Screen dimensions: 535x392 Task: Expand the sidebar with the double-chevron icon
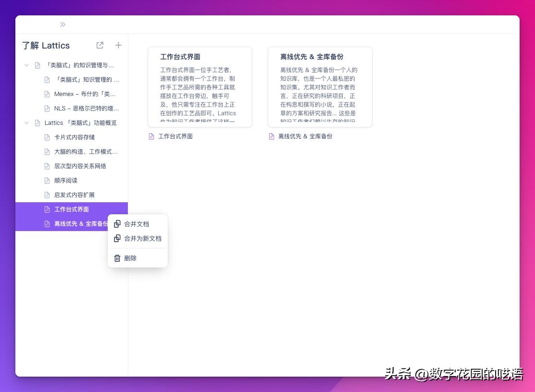click(63, 24)
